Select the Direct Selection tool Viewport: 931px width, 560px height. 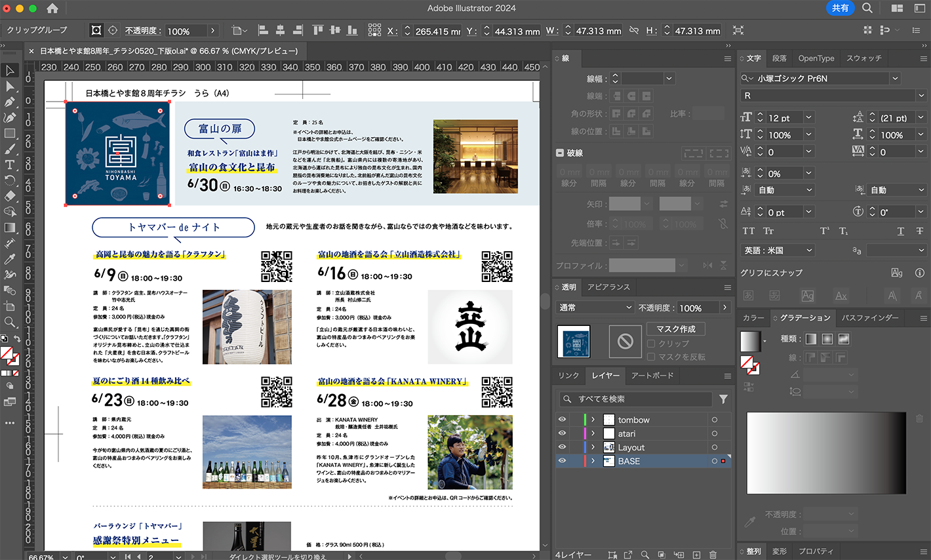point(10,87)
